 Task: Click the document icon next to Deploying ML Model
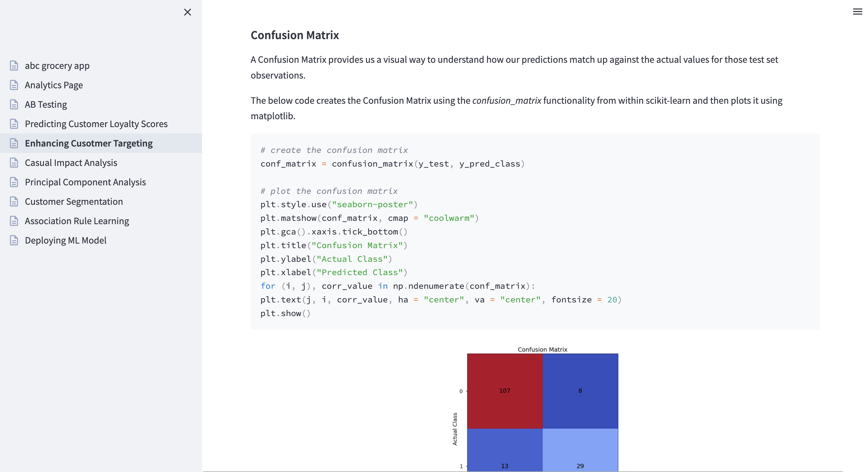coord(14,240)
